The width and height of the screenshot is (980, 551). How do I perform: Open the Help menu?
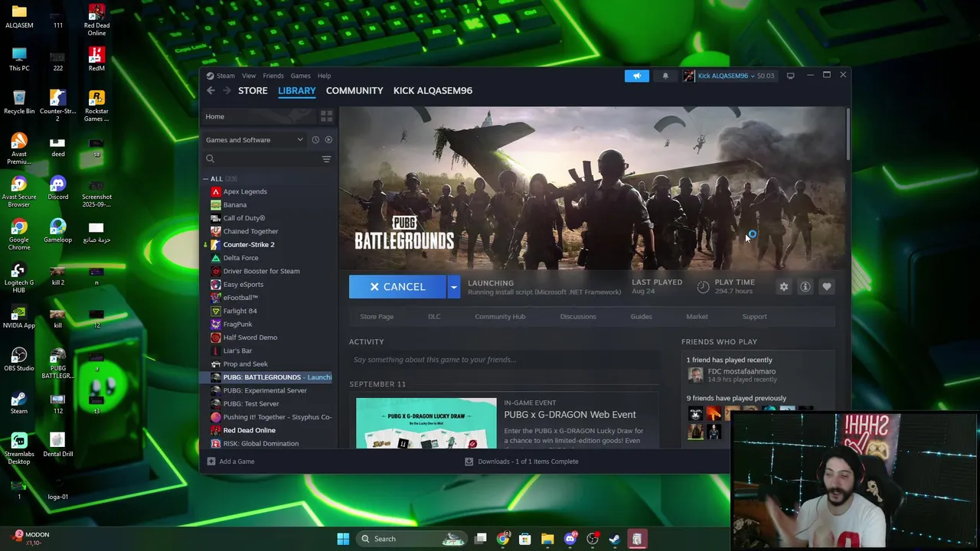click(x=324, y=76)
